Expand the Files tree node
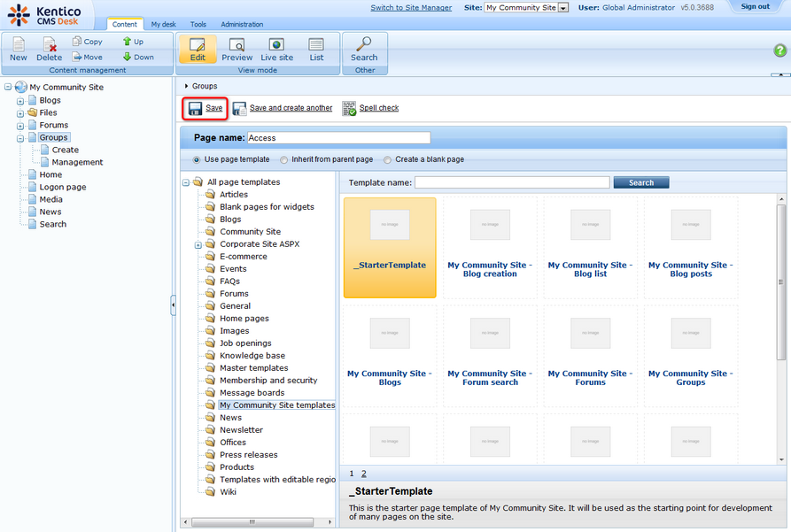 (20, 113)
